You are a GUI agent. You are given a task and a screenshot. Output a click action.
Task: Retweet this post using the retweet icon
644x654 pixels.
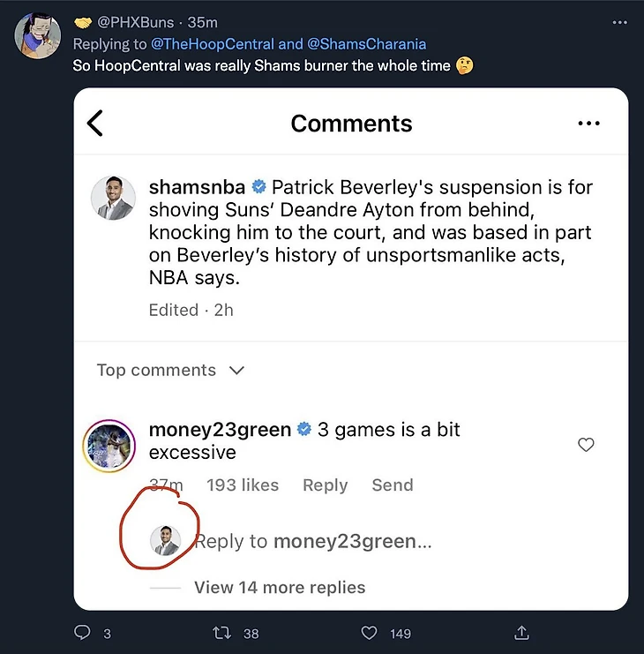click(x=224, y=632)
